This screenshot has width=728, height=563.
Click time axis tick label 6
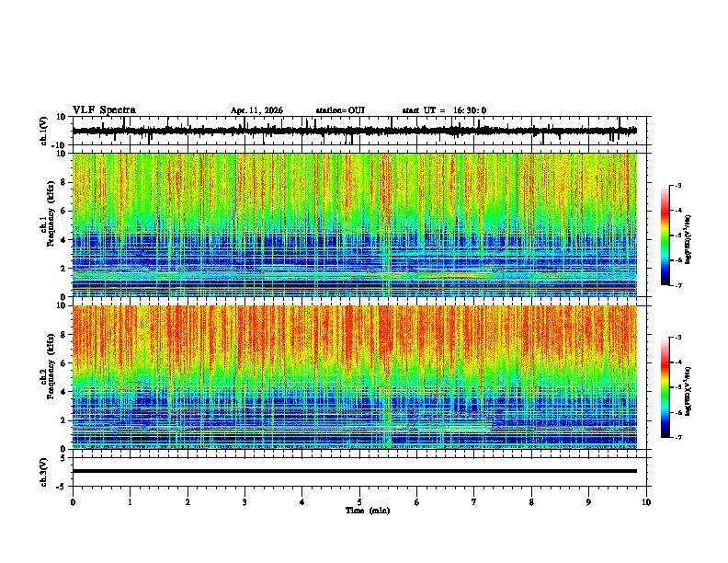pos(417,502)
